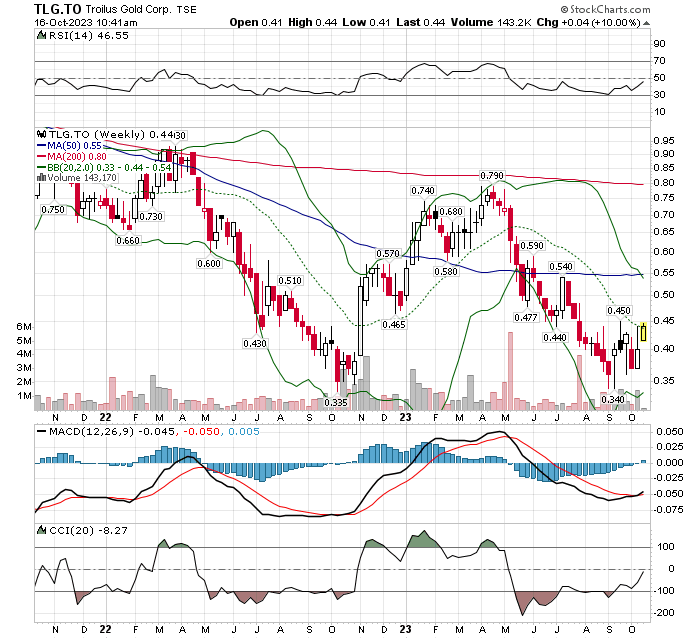The width and height of the screenshot is (700, 639).
Task: Click the Volume 143.2K header value
Action: [x=491, y=22]
